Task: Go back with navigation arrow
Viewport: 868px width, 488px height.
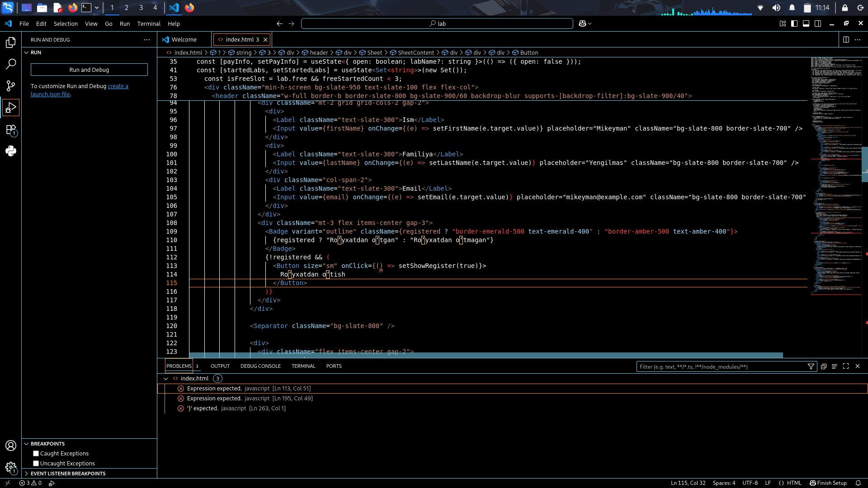Action: pos(279,23)
